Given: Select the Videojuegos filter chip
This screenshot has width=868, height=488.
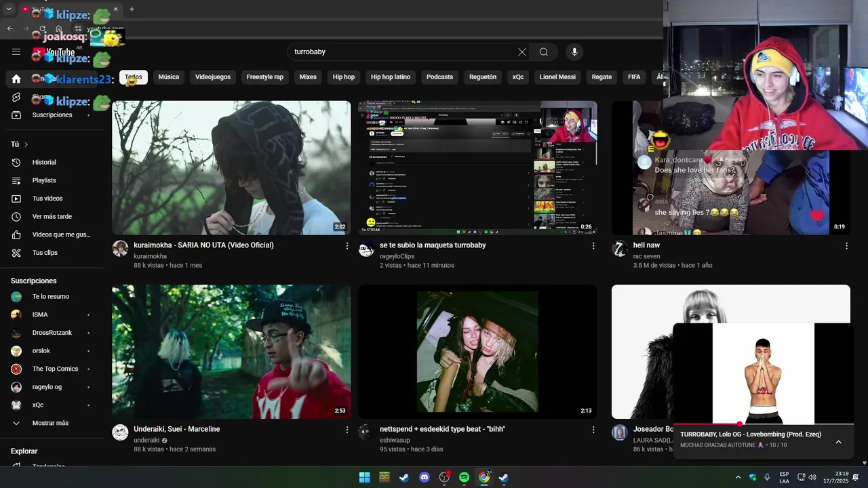Looking at the screenshot, I should tap(213, 77).
